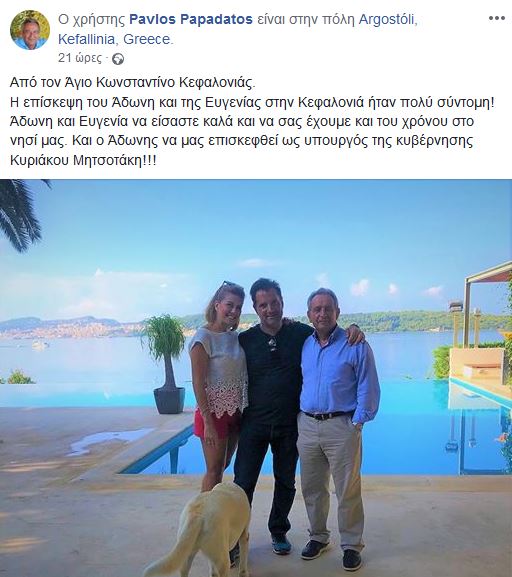Click the sunglasses on the woman's head
Image resolution: width=512 pixels, height=577 pixels.
pos(228,284)
